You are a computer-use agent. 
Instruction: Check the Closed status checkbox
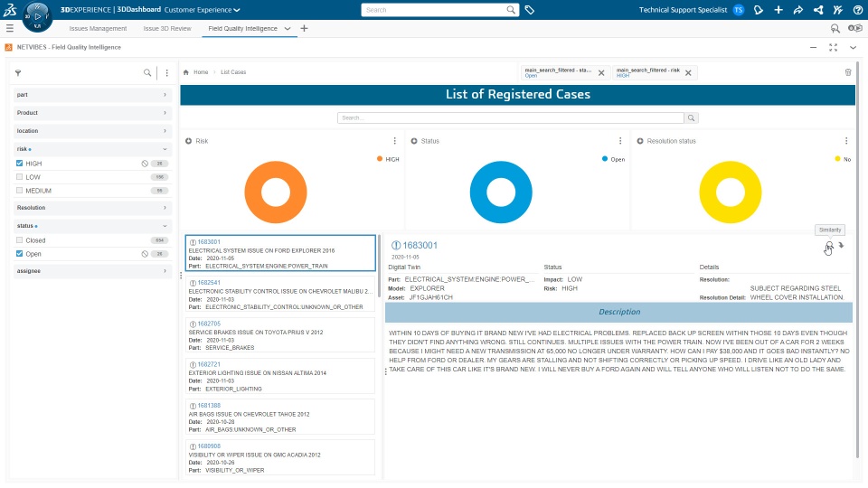coord(19,240)
